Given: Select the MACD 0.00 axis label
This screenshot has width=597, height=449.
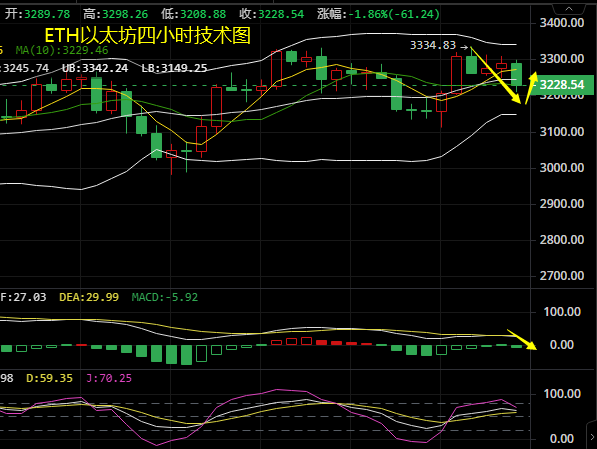Looking at the screenshot, I should pos(562,345).
